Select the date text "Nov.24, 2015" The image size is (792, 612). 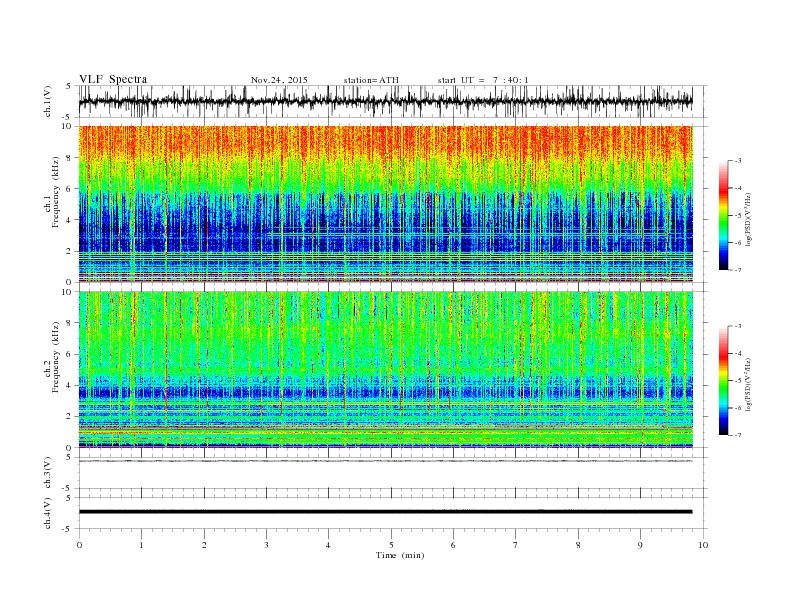279,80
